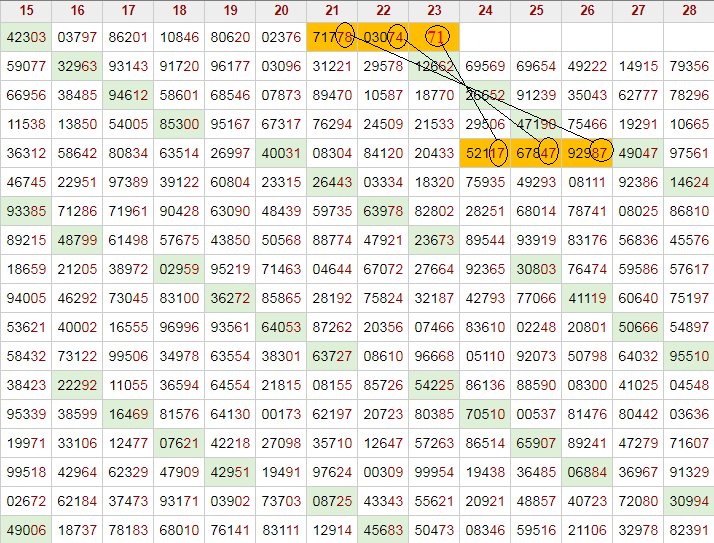
Task: Click column header 27
Action: (638, 10)
